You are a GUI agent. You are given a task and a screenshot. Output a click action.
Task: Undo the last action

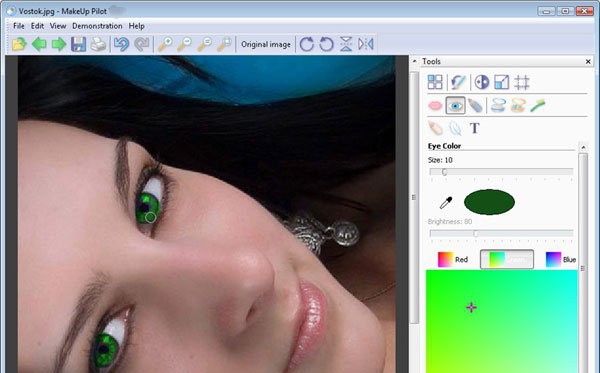[x=122, y=44]
